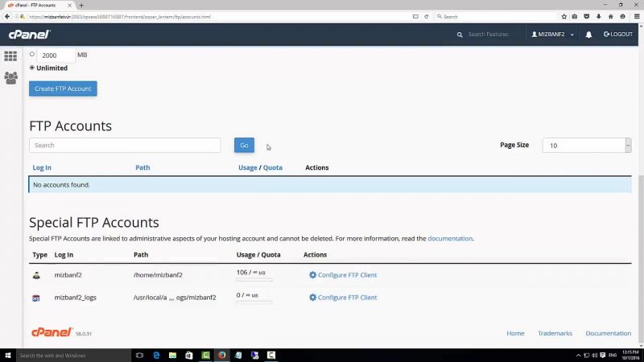Viewport: 644px width, 362px height.
Task: Sort accounts by Path column
Action: tap(142, 167)
